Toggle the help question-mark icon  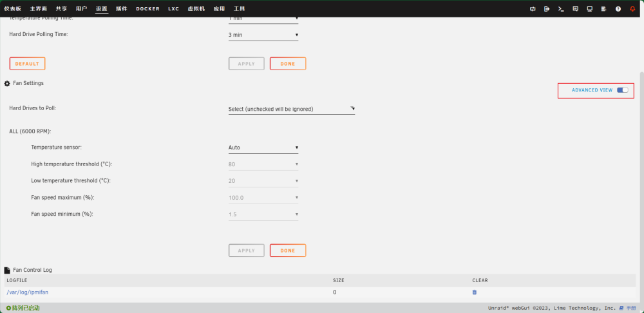point(618,8)
